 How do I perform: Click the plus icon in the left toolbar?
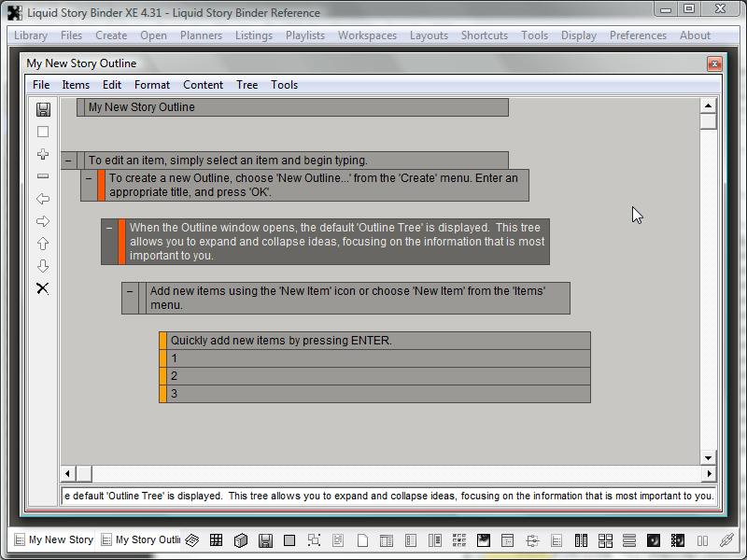click(x=43, y=154)
